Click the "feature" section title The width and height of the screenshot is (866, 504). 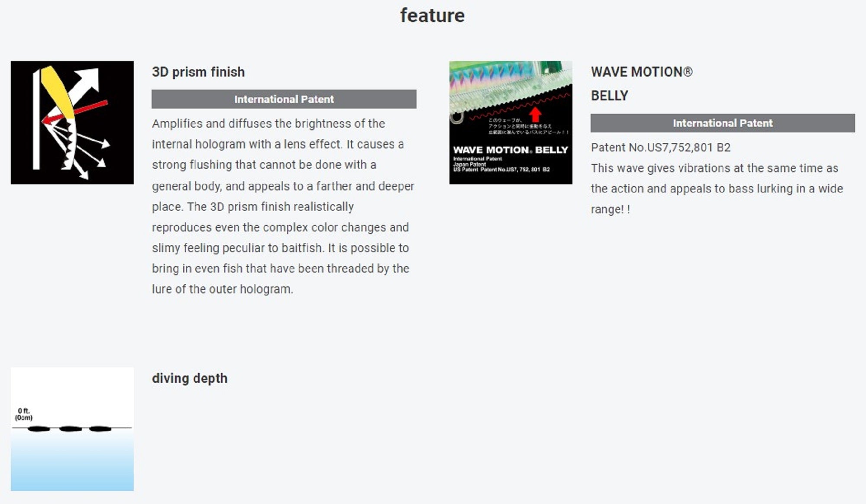point(432,16)
